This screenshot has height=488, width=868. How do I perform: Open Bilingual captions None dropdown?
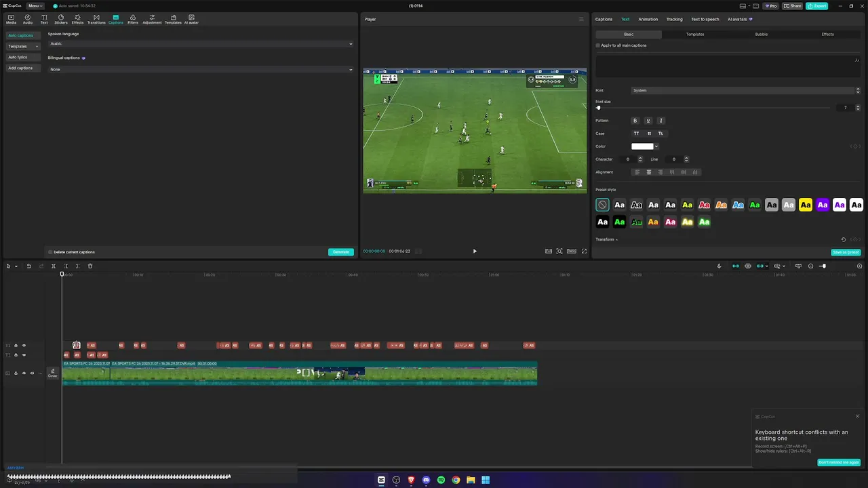tap(201, 69)
